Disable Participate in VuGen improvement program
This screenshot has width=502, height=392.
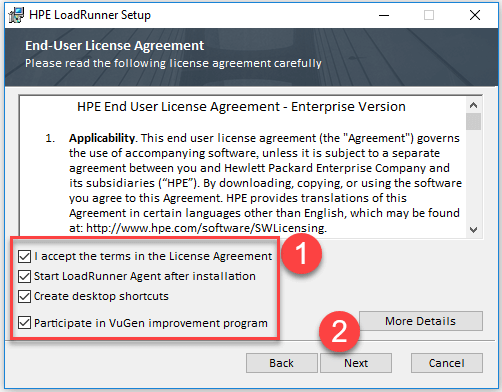click(x=25, y=323)
